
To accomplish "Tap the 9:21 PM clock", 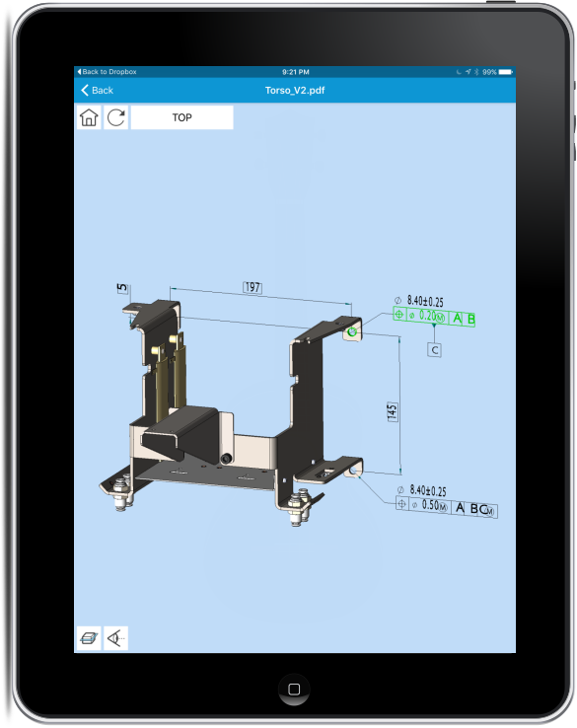I will pos(296,72).
